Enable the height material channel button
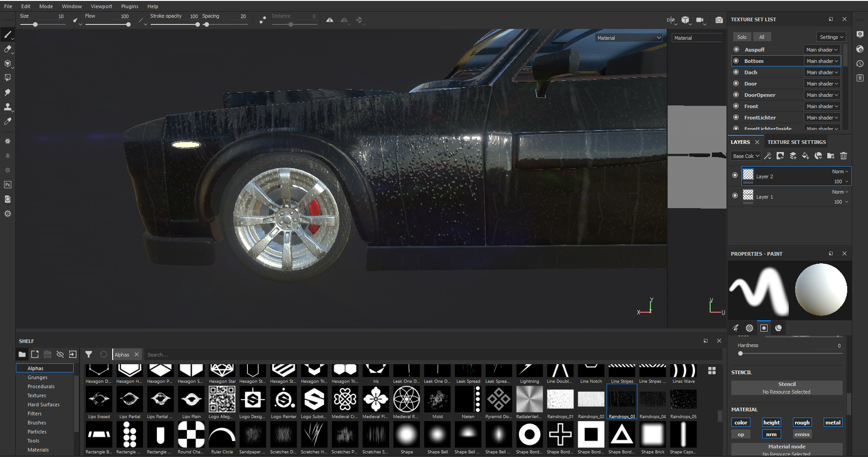The image size is (868, 457). click(771, 423)
